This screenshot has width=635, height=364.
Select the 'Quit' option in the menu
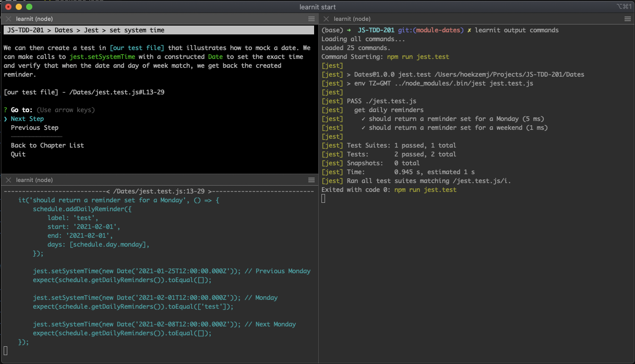pos(18,154)
